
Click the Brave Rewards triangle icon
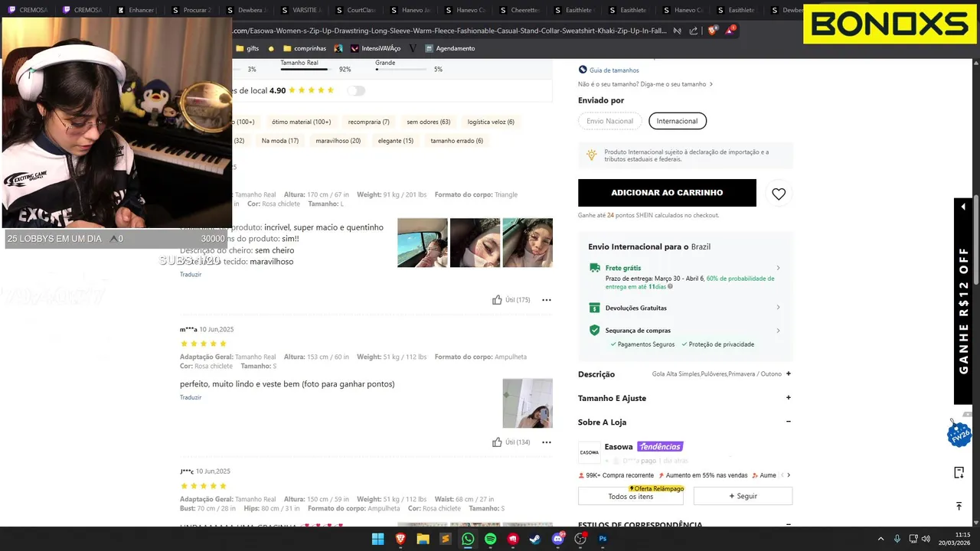pos(731,31)
